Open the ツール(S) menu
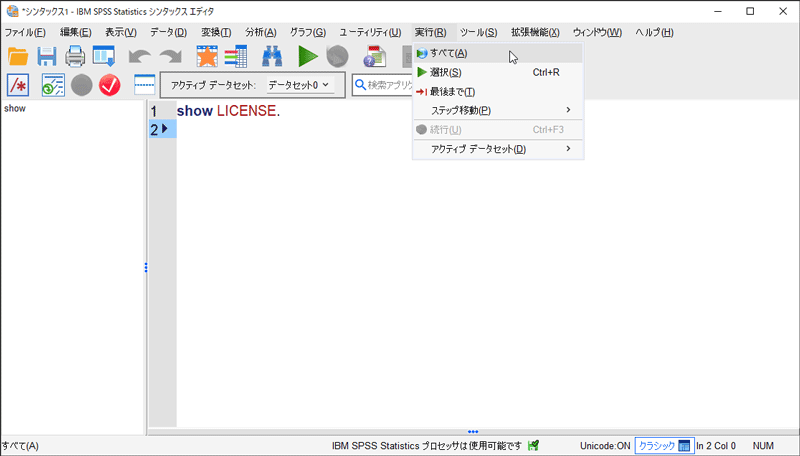This screenshot has height=456, width=800. point(479,33)
